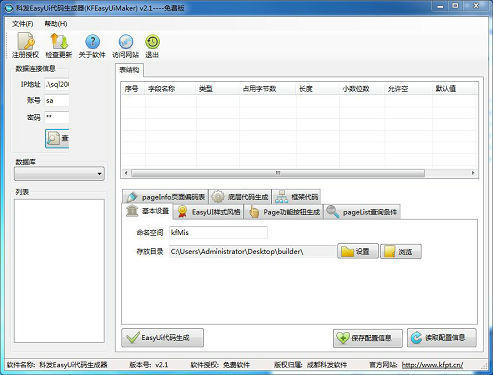Click the 命名空间 field with kfMis
Screen dimensions: 493x375
218,232
